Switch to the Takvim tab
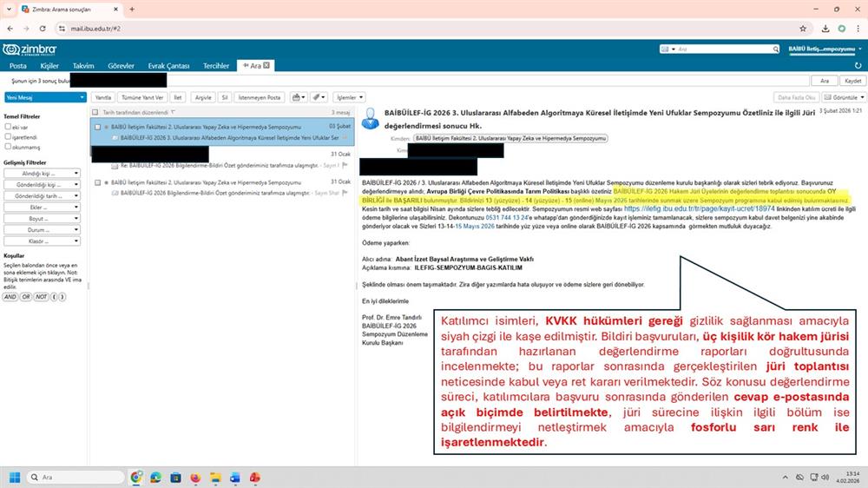868x488 pixels. [83, 65]
